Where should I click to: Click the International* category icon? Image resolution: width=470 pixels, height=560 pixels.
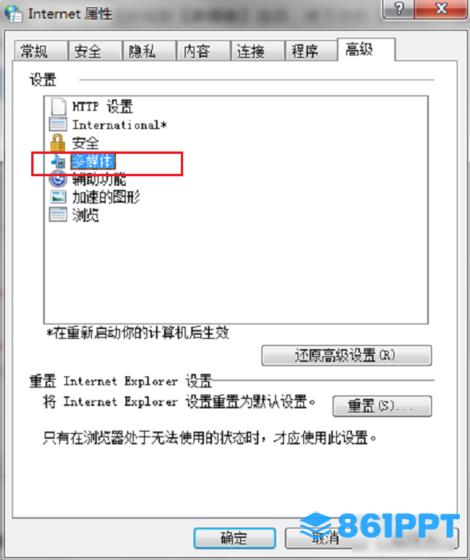click(58, 124)
